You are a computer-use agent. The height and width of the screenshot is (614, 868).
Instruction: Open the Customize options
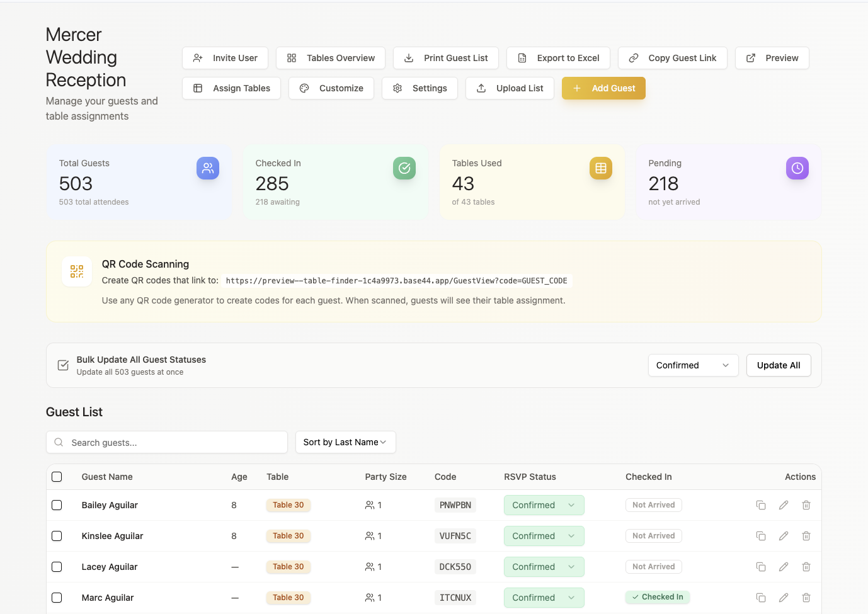coord(331,88)
